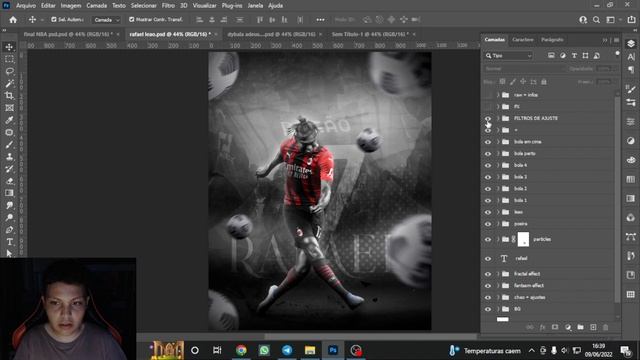640x360 pixels.
Task: Expand the fractal effect group
Action: click(x=498, y=274)
